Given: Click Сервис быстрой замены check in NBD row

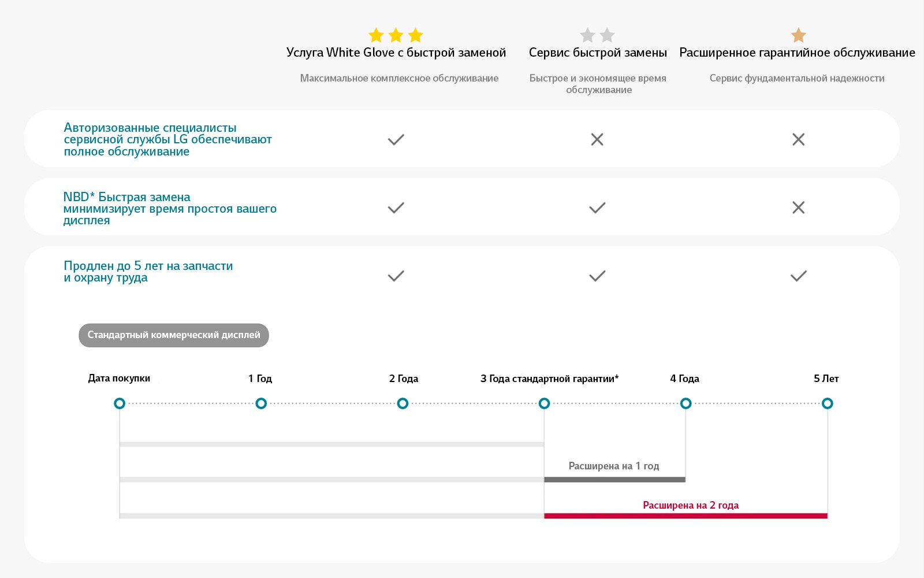Looking at the screenshot, I should (597, 208).
